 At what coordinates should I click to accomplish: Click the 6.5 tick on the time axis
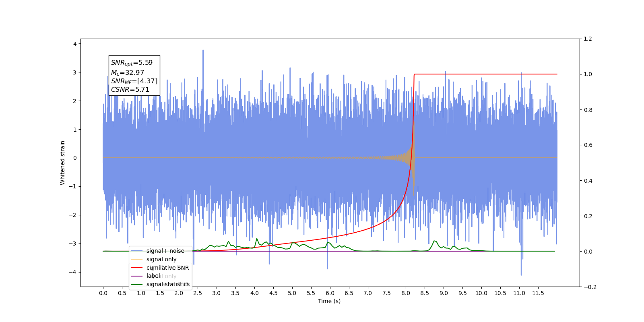pos(349,293)
